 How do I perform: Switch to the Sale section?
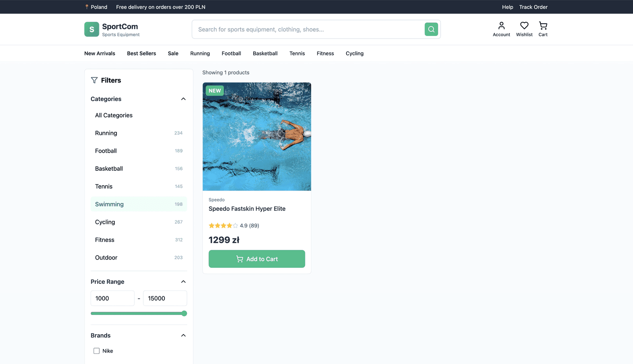pyautogui.click(x=173, y=53)
